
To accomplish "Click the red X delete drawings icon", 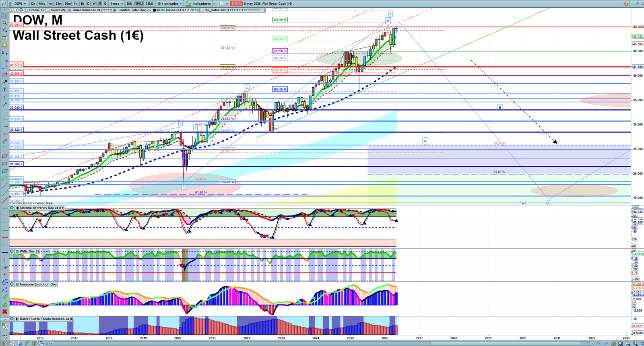I will tap(5, 312).
